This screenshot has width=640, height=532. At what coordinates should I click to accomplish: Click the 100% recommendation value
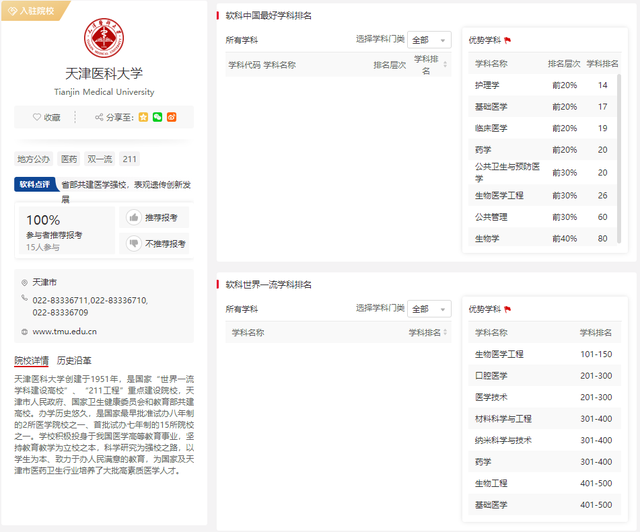(x=43, y=220)
